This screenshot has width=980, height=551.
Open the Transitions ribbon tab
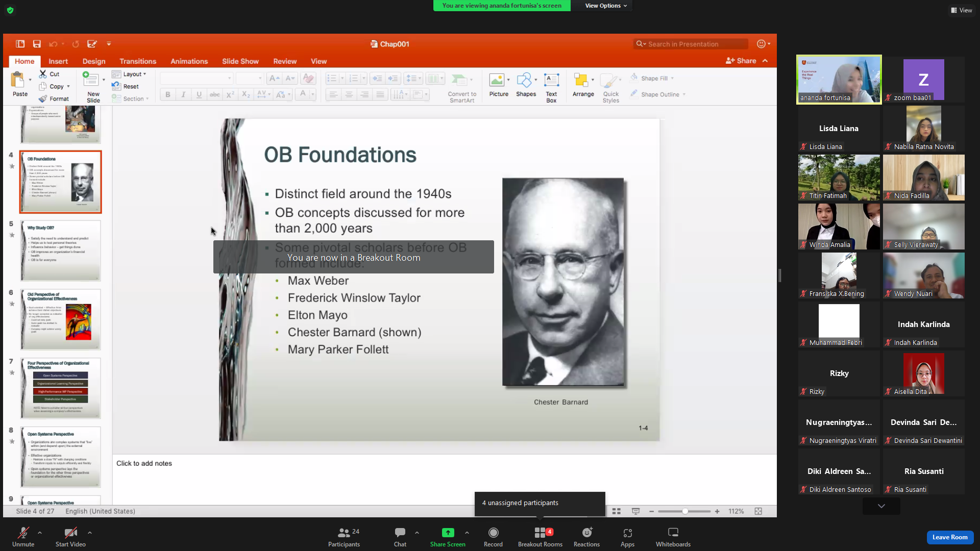[138, 61]
